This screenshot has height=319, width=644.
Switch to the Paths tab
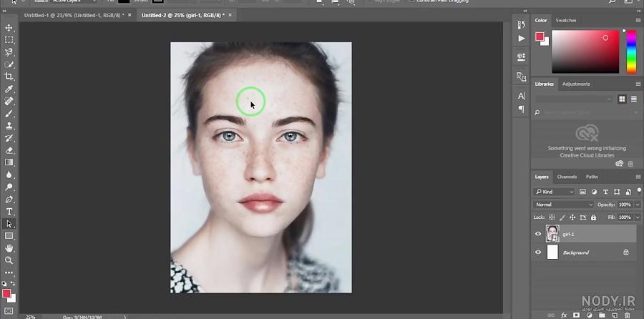pos(592,177)
